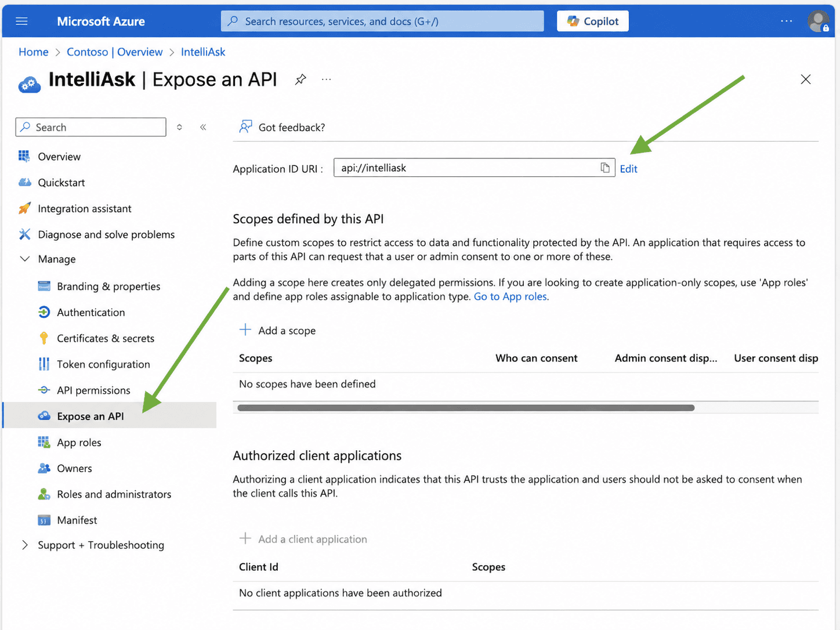
Task: Click the Integration assistant rocket icon
Action: (24, 208)
